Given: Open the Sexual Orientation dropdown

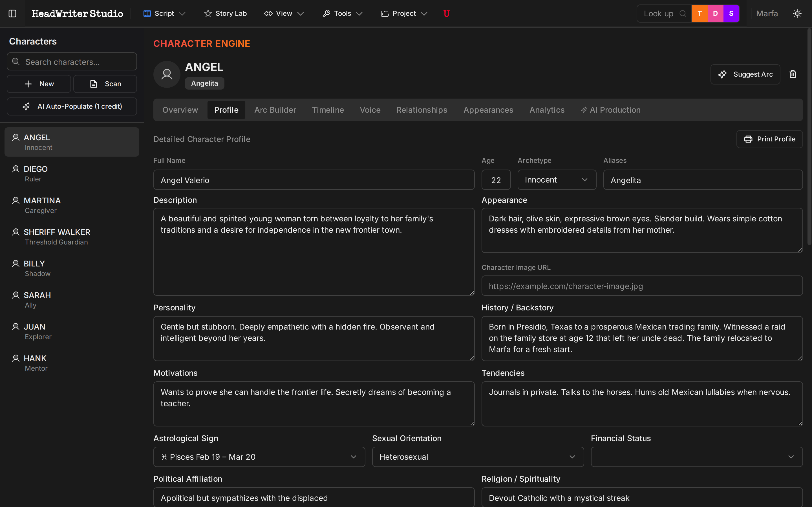Looking at the screenshot, I should [477, 457].
